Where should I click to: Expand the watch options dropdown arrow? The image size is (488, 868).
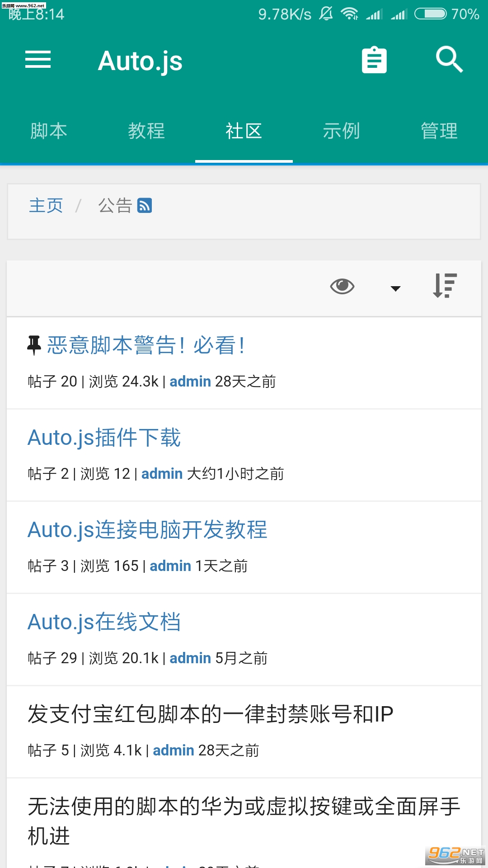[x=395, y=288]
